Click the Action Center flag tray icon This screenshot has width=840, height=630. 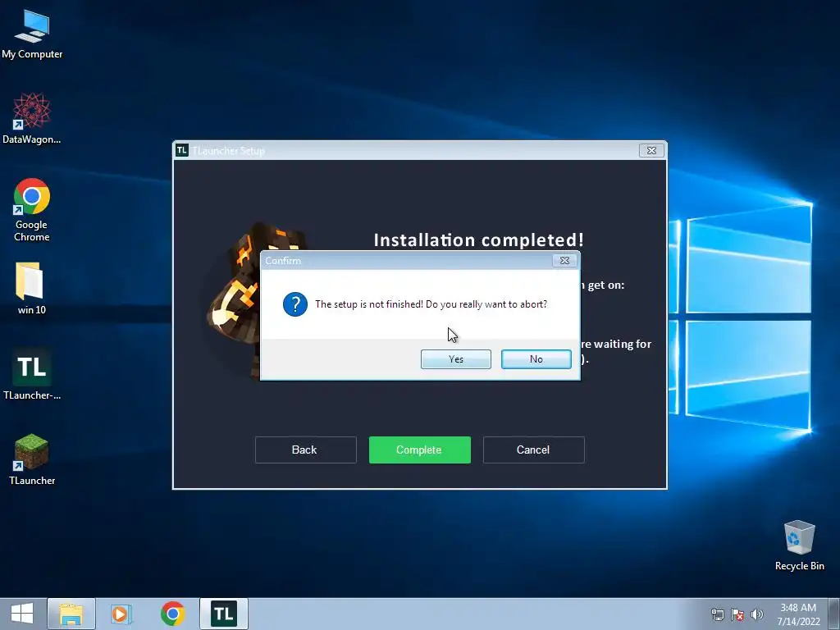[x=737, y=614]
